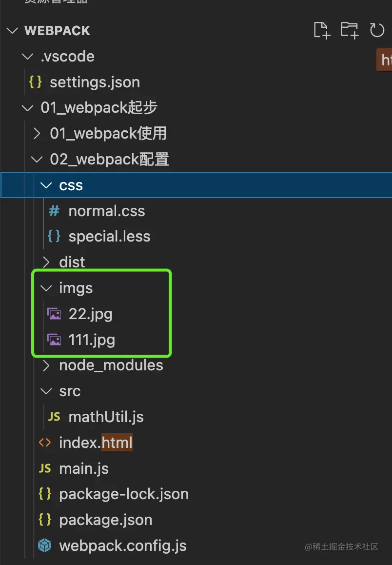Image resolution: width=392 pixels, height=565 pixels.
Task: Open 111.jpg image file
Action: [92, 340]
